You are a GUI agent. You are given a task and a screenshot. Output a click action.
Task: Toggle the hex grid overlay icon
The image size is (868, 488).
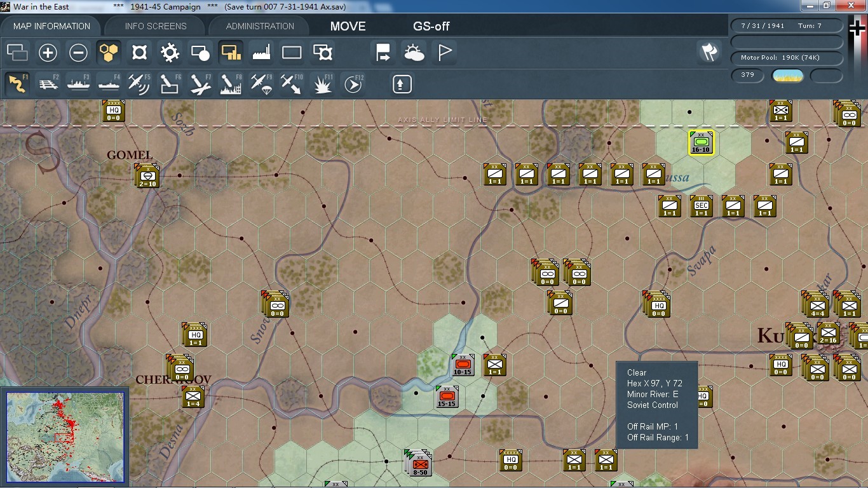click(x=109, y=53)
